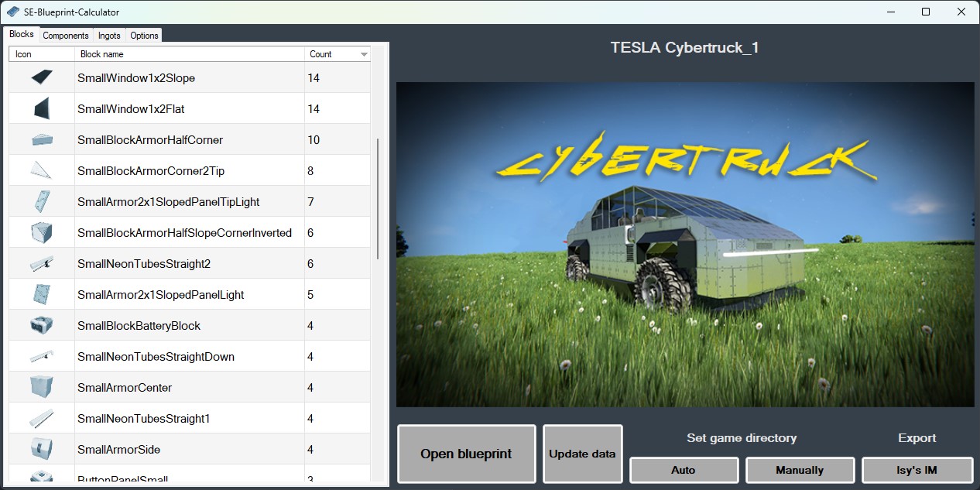Click the SmallBlockBatteryBlock icon
Screen dimensions: 980x490
point(41,325)
